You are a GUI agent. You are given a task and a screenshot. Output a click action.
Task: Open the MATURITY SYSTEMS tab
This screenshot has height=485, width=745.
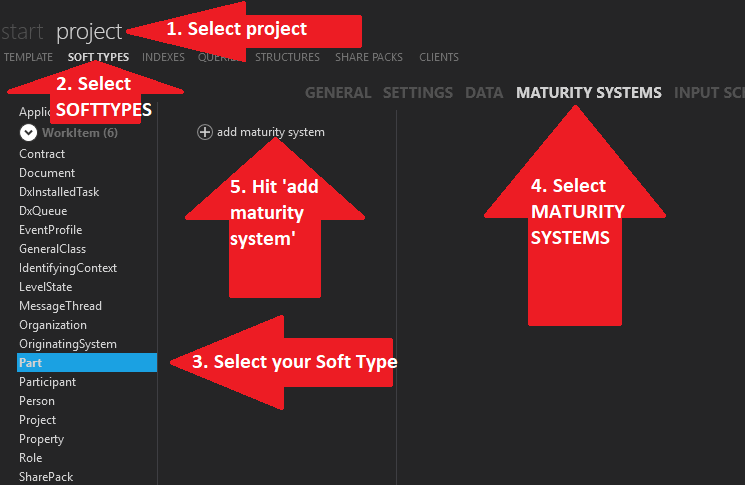(588, 93)
